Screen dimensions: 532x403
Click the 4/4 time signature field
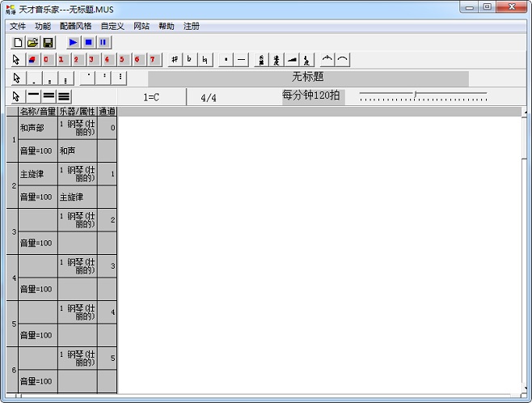click(x=209, y=97)
